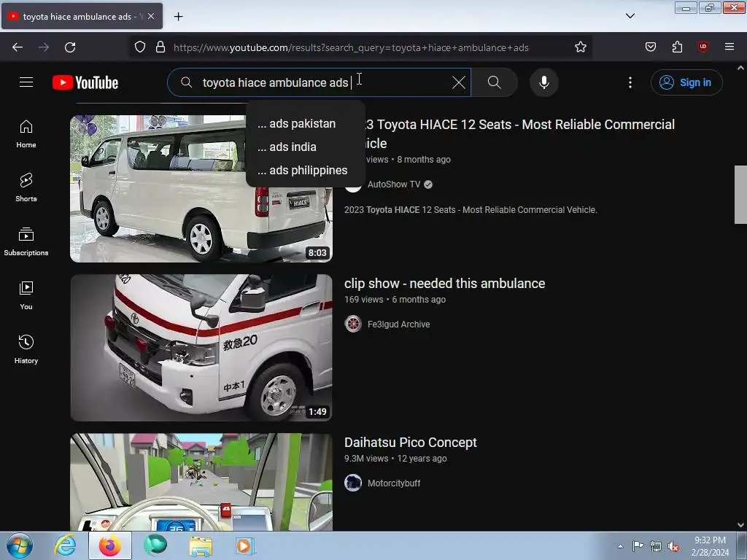The image size is (747, 560).
Task: Go to YouTube home via logo
Action: tap(85, 82)
